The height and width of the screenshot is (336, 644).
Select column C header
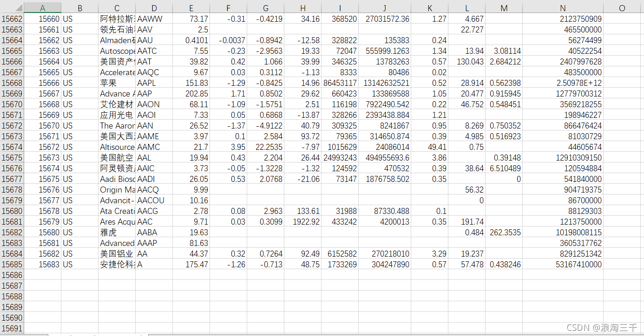[117, 8]
